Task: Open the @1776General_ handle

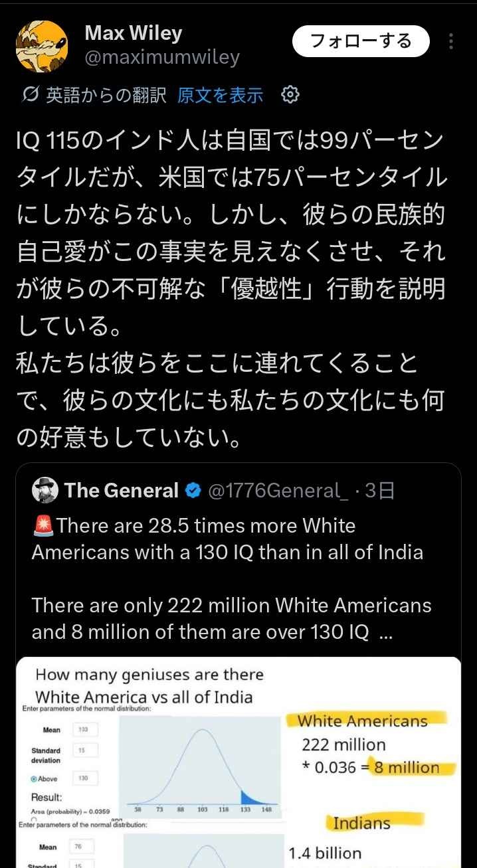Action: tap(278, 491)
